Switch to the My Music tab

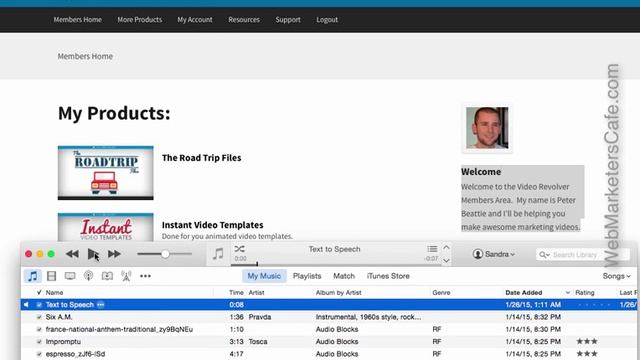pyautogui.click(x=264, y=276)
